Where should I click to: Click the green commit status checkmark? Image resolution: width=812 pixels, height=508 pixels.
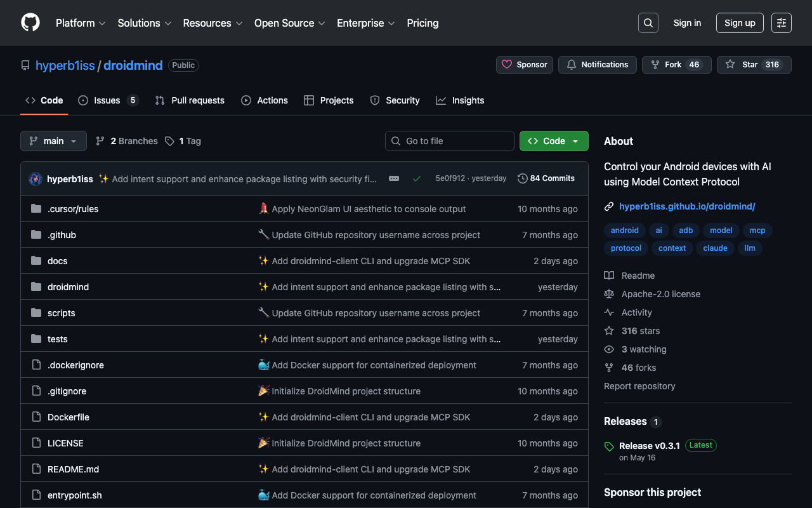(x=417, y=179)
